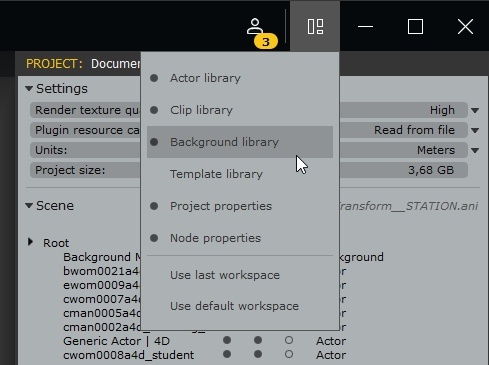Image resolution: width=489 pixels, height=365 pixels.
Task: Expand the Root tree node
Action: [30, 242]
